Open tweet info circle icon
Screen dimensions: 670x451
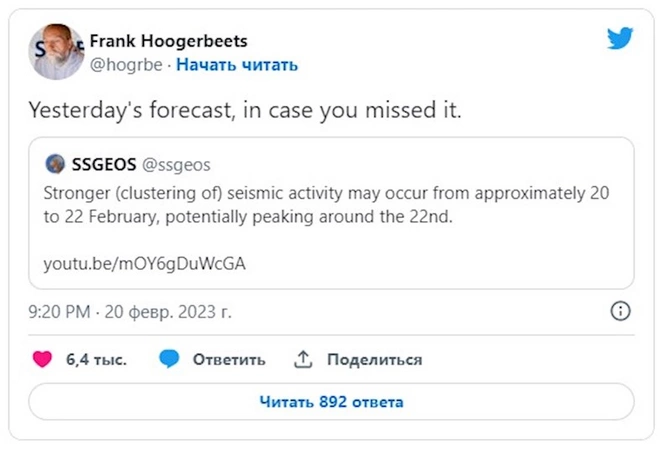point(620,311)
